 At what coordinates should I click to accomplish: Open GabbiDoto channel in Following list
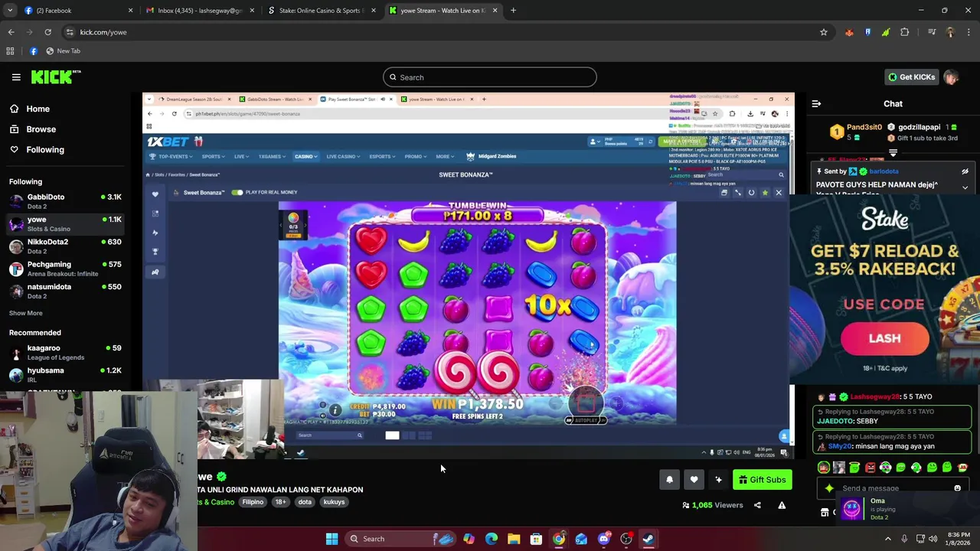coord(65,201)
